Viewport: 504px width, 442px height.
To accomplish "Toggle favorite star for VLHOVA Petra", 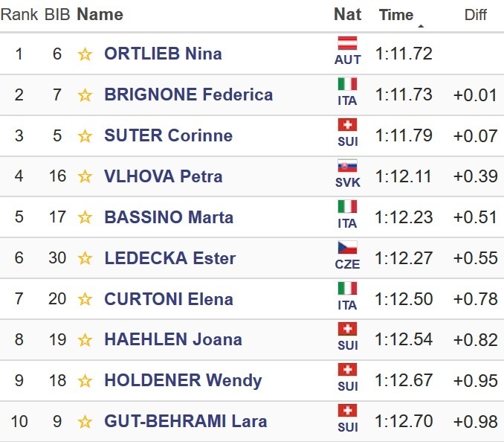I will pyautogui.click(x=85, y=177).
